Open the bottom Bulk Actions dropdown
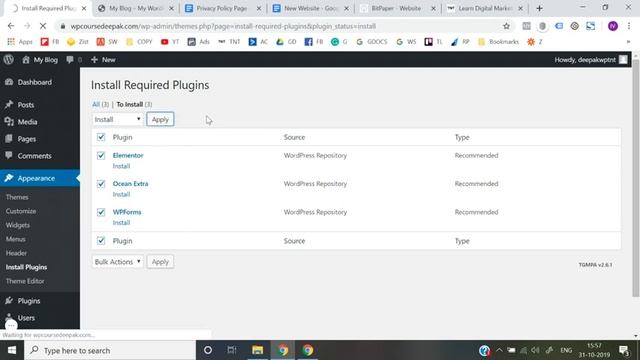The image size is (640, 360). (118, 262)
